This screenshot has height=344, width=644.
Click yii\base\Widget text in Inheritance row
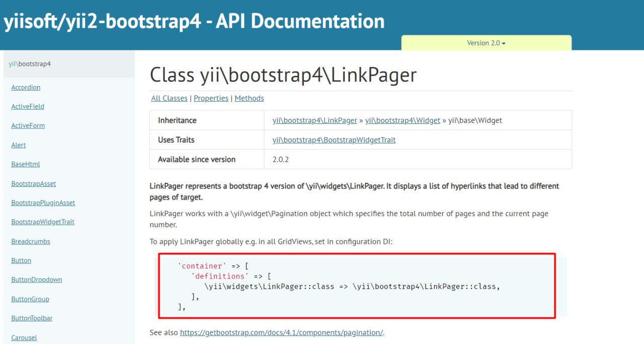click(475, 120)
